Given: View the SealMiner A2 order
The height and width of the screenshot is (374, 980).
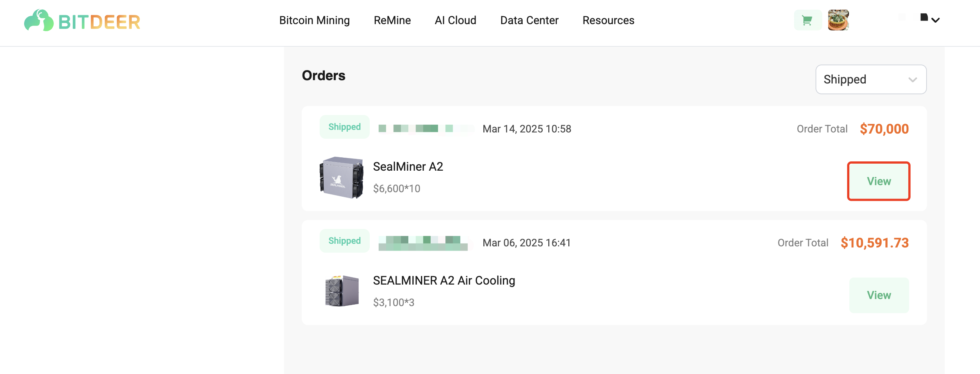Looking at the screenshot, I should 878,181.
